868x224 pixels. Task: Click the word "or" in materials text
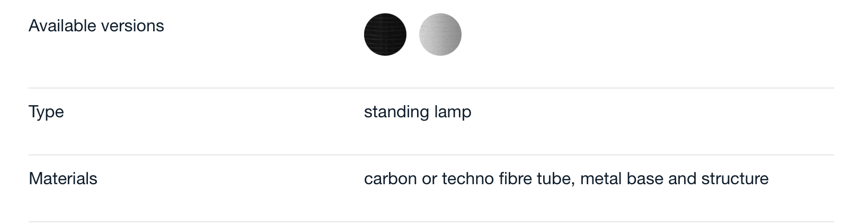[429, 178]
